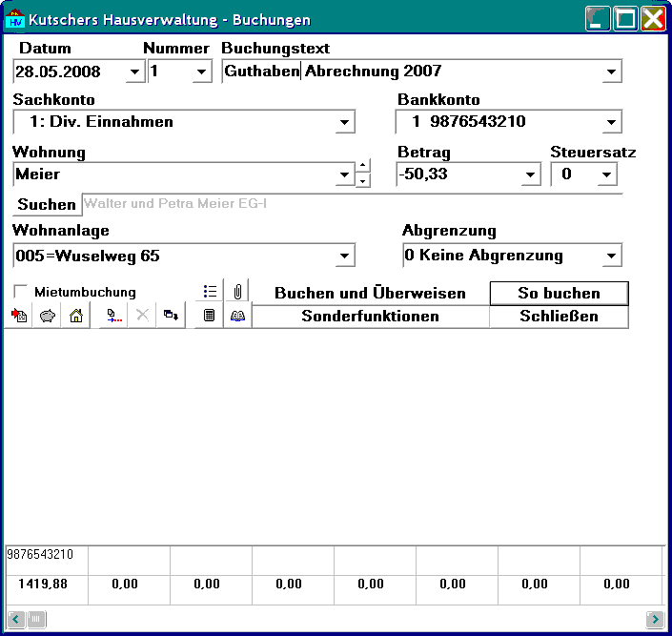The width and height of the screenshot is (672, 636).
Task: Click the greyed-out X delete icon
Action: [x=142, y=316]
